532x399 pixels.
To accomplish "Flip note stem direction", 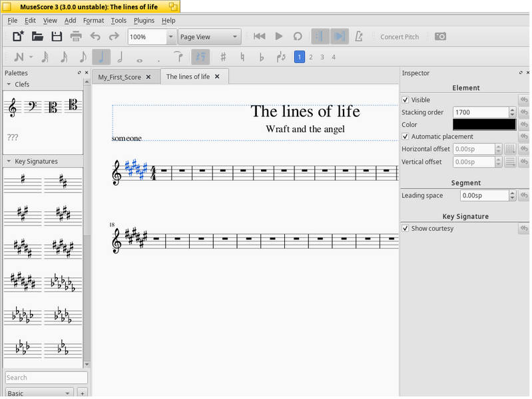I will tap(281, 57).
